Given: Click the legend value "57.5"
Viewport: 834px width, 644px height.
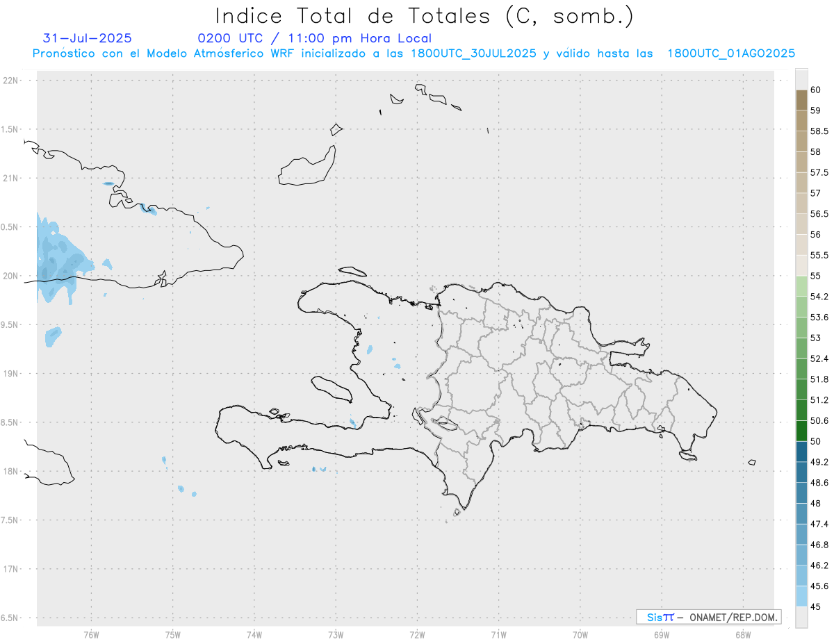Looking at the screenshot, I should click(x=819, y=172).
